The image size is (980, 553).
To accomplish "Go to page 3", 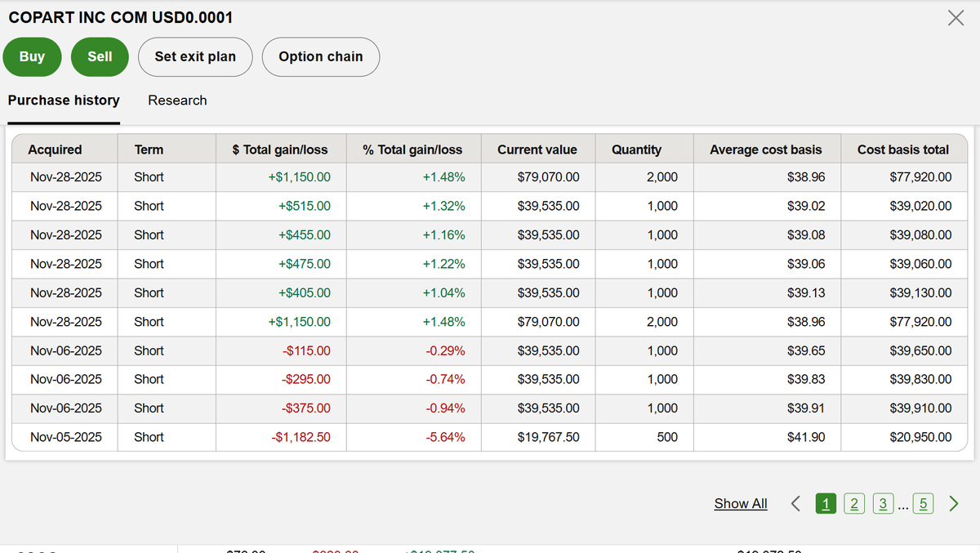I will pyautogui.click(x=883, y=503).
